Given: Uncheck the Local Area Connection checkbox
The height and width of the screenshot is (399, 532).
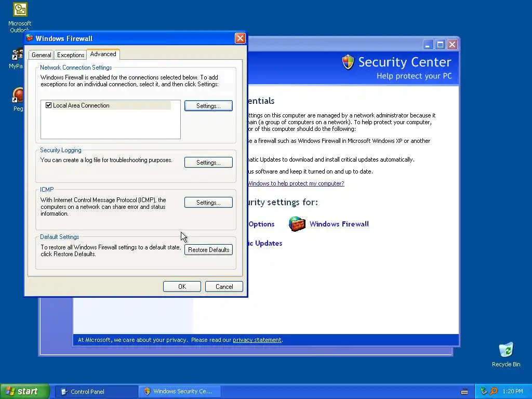Looking at the screenshot, I should [48, 105].
